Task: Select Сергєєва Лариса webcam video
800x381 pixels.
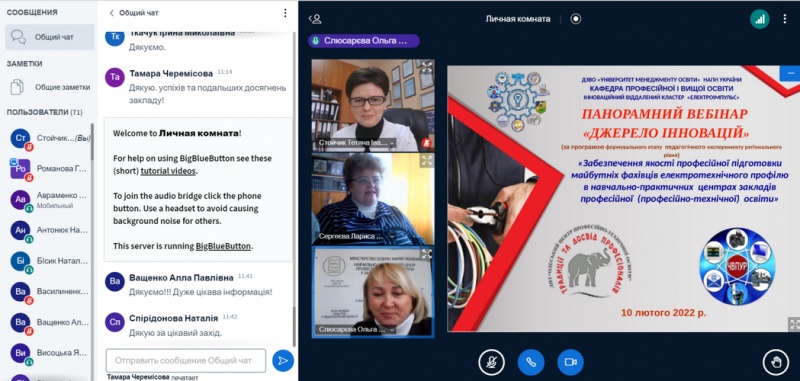Action: (373, 199)
